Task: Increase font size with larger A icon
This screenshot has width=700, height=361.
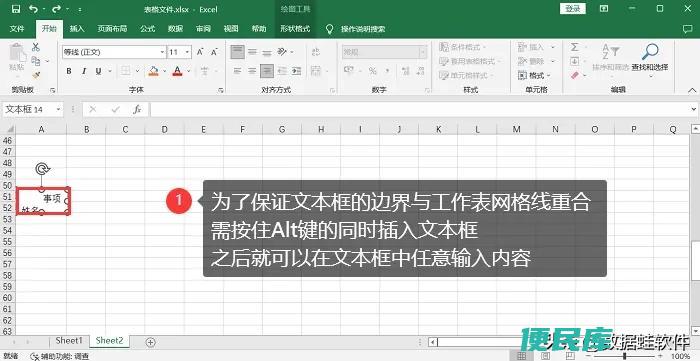Action: click(200, 52)
